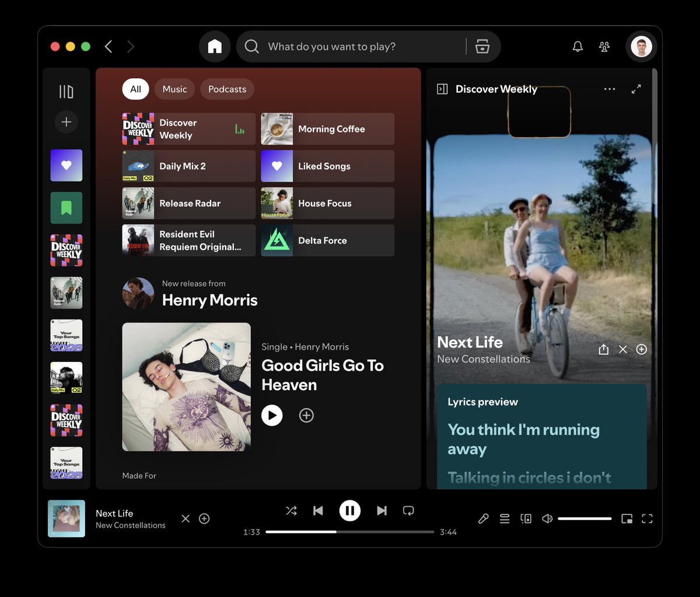
Task: Seek within the song progress bar
Action: (x=350, y=532)
